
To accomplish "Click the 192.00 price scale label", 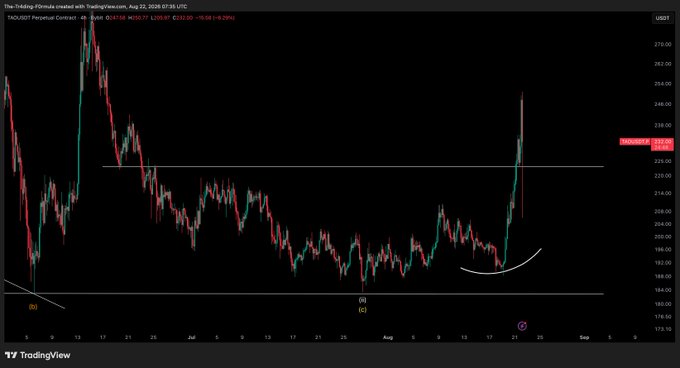I will (x=662, y=263).
